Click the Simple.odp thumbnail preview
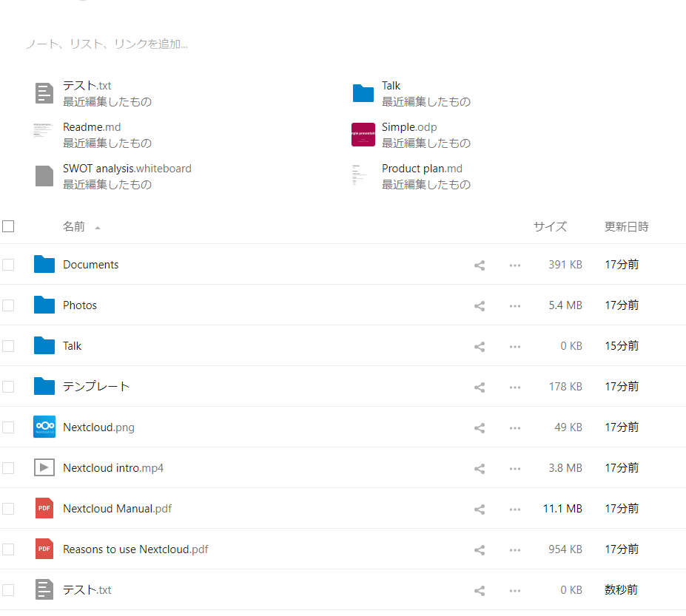The image size is (686, 616). pyautogui.click(x=363, y=135)
